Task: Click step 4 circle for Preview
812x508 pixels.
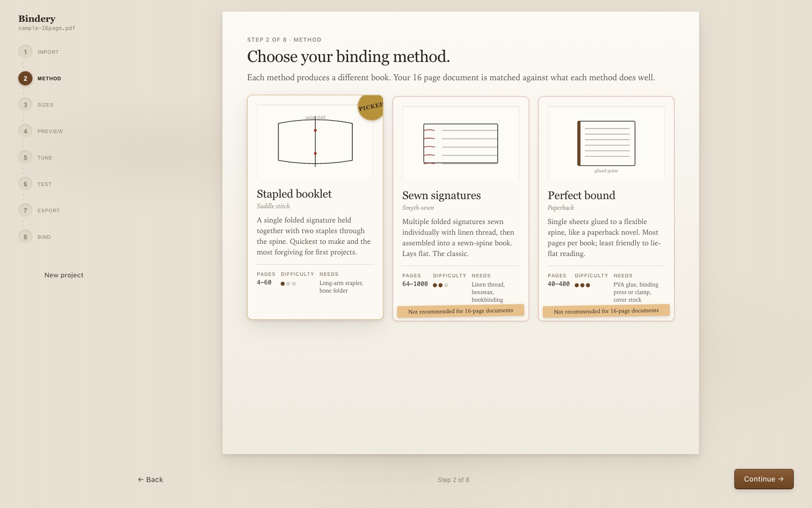Action: [x=25, y=131]
